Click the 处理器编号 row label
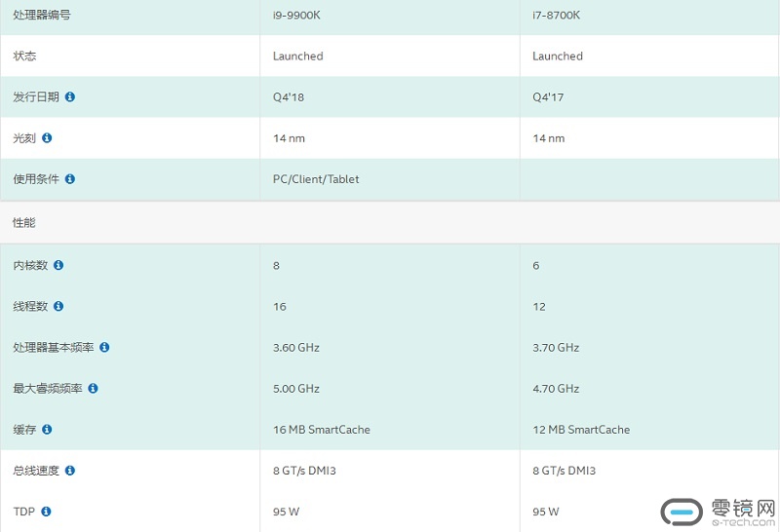Screen dimensions: 780x532 click(42, 15)
